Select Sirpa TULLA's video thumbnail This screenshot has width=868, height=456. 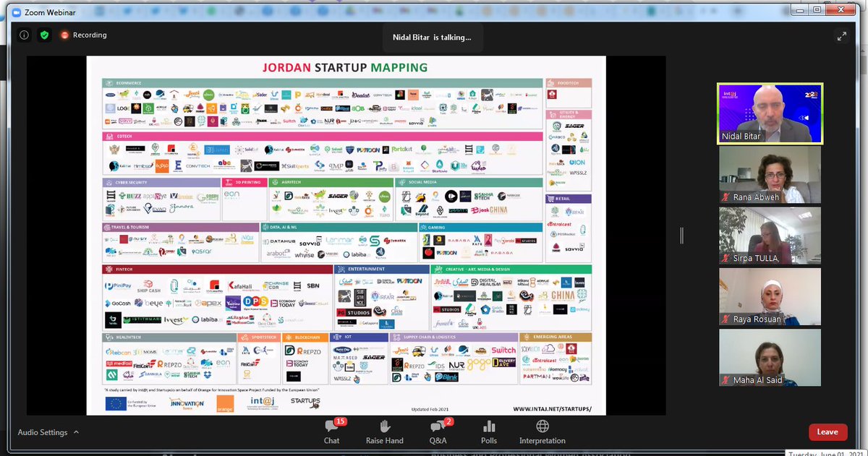coord(770,236)
